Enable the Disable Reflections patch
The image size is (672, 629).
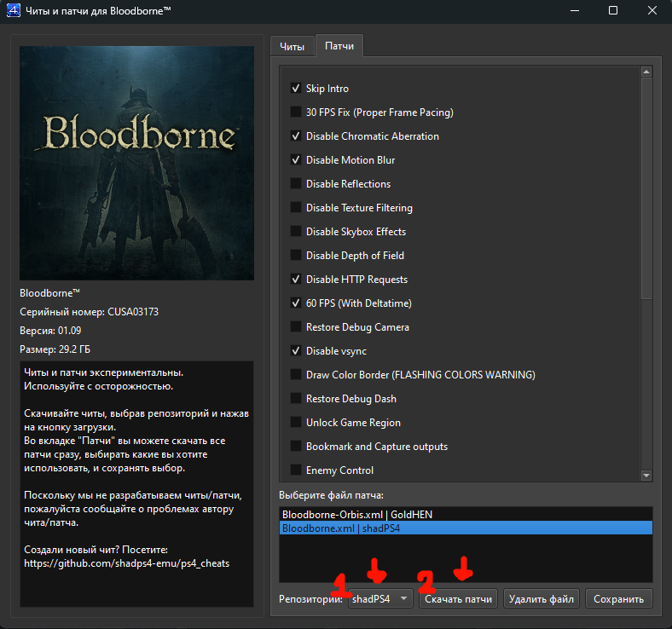(x=296, y=184)
